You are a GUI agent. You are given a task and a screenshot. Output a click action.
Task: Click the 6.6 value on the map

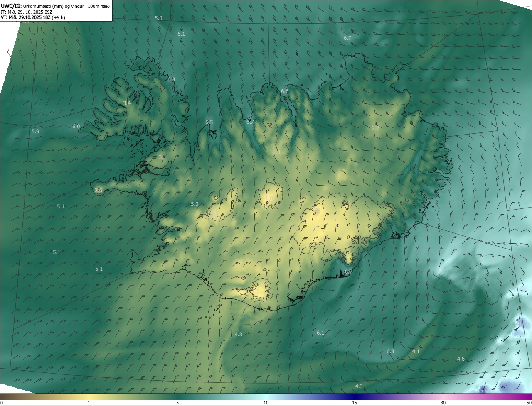coord(285,91)
